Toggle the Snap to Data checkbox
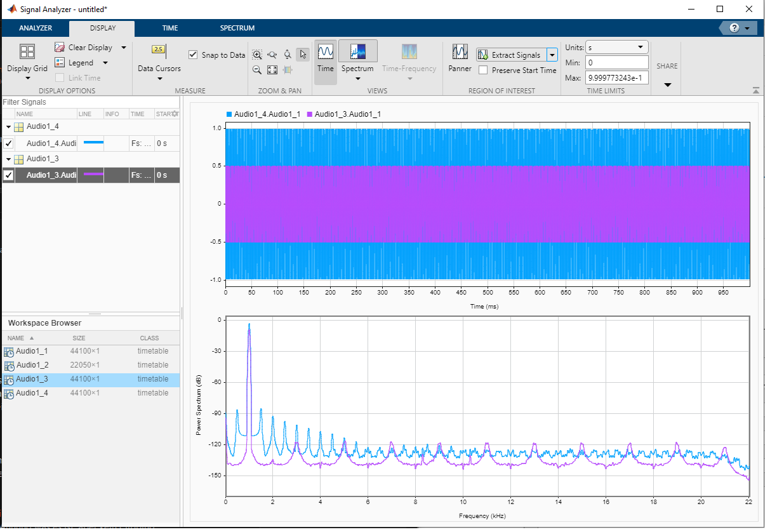The height and width of the screenshot is (532, 770). point(194,55)
